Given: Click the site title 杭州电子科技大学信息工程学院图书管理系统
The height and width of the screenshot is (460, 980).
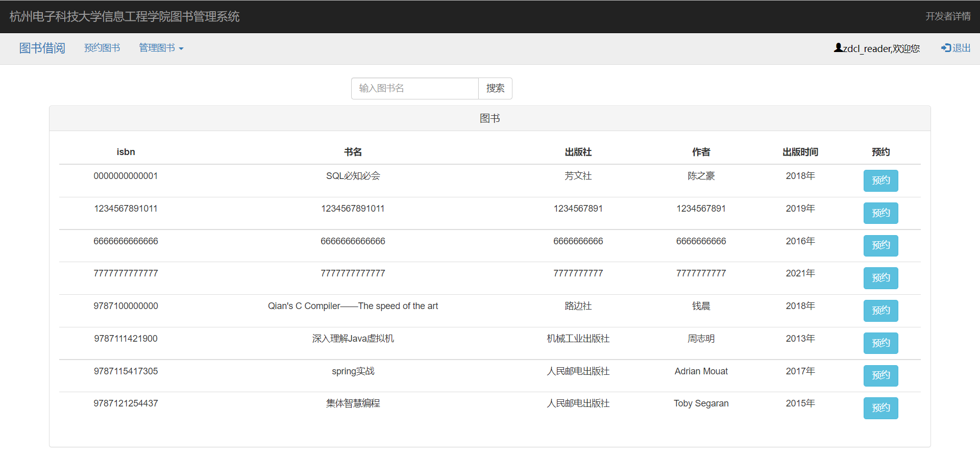Looking at the screenshot, I should pos(125,16).
